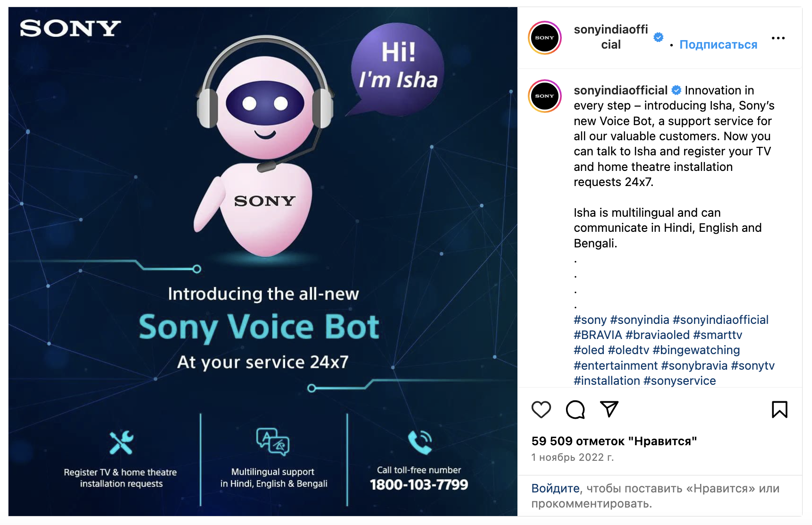The height and width of the screenshot is (525, 812).
Task: Save the post with the bookmark icon
Action: [779, 409]
